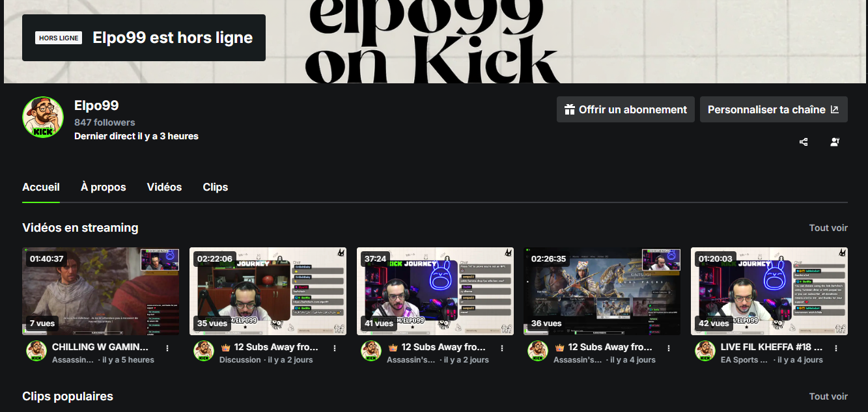Open options for LIVE FIL KHEFFA video
The height and width of the screenshot is (412, 868).
pyautogui.click(x=836, y=348)
